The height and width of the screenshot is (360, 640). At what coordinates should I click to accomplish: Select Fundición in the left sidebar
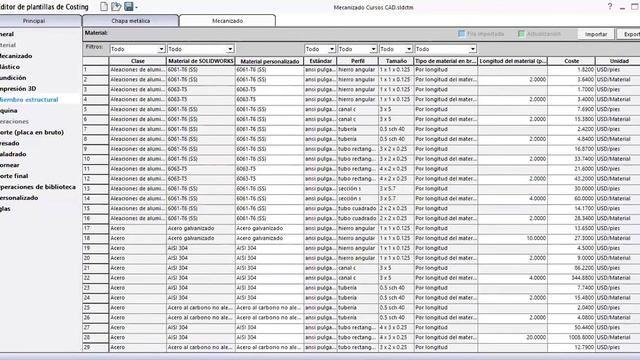coord(13,78)
